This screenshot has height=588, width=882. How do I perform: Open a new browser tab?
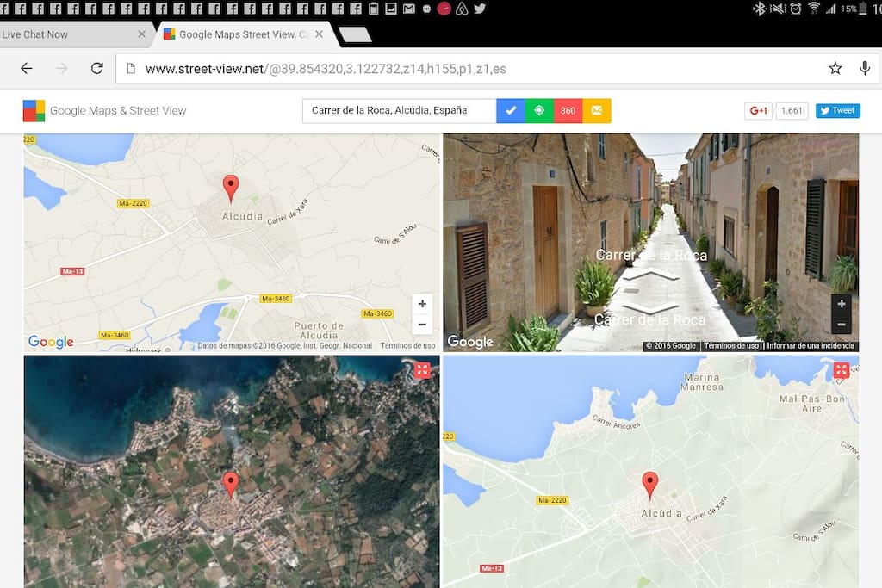354,34
